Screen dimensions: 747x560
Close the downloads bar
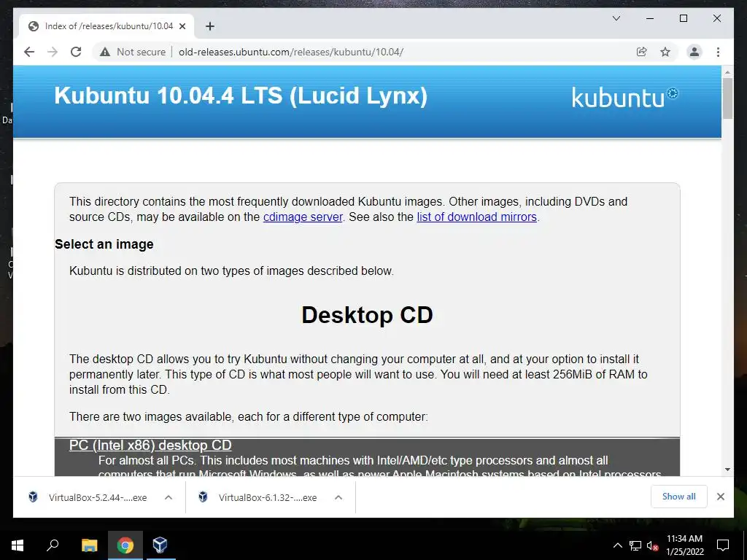pos(720,497)
